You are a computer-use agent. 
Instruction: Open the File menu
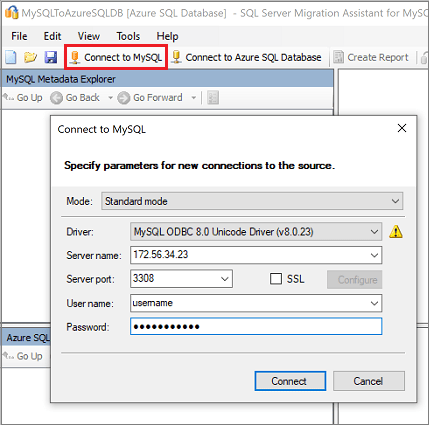(19, 36)
